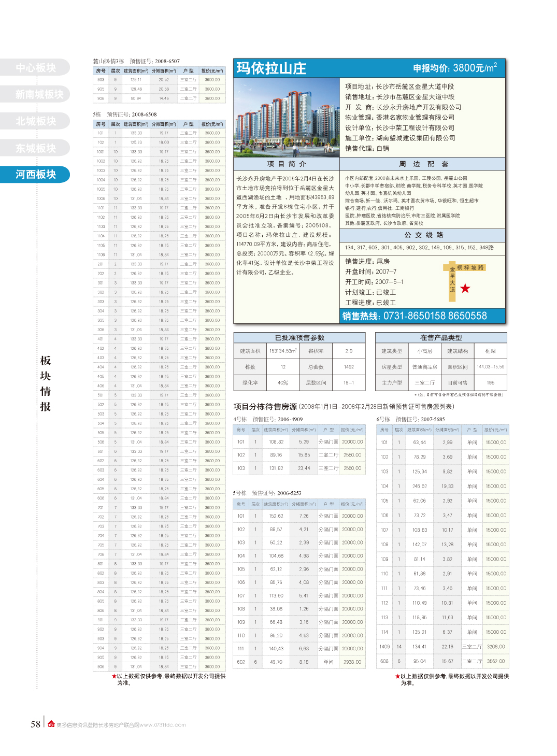This screenshot has height=756, width=557.
Task: Click the red star on the location map
Action: coord(465,289)
